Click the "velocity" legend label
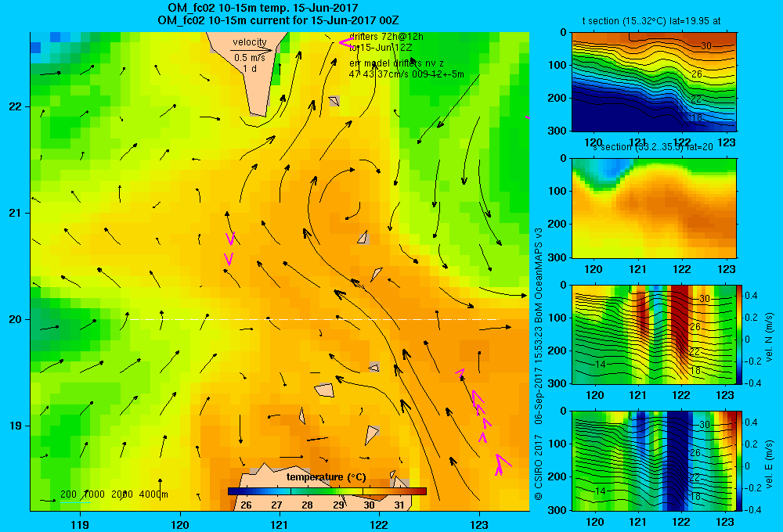This screenshot has width=783, height=532. (x=250, y=42)
